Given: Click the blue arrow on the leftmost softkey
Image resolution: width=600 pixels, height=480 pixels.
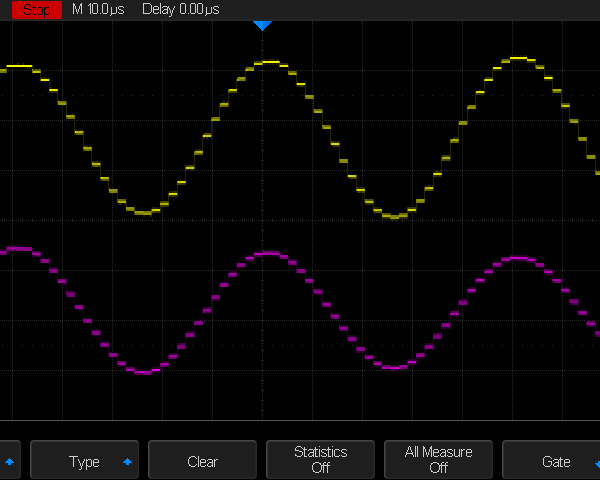Looking at the screenshot, I should click(10, 462).
